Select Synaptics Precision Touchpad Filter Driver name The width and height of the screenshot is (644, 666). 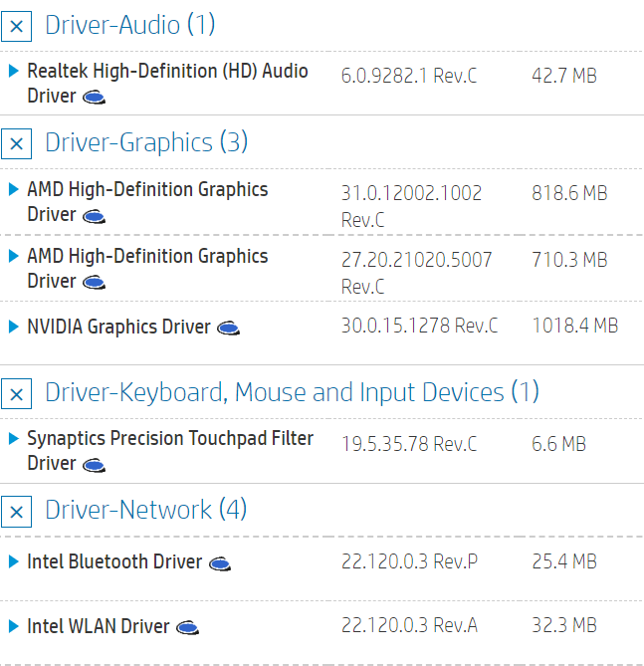click(x=170, y=451)
